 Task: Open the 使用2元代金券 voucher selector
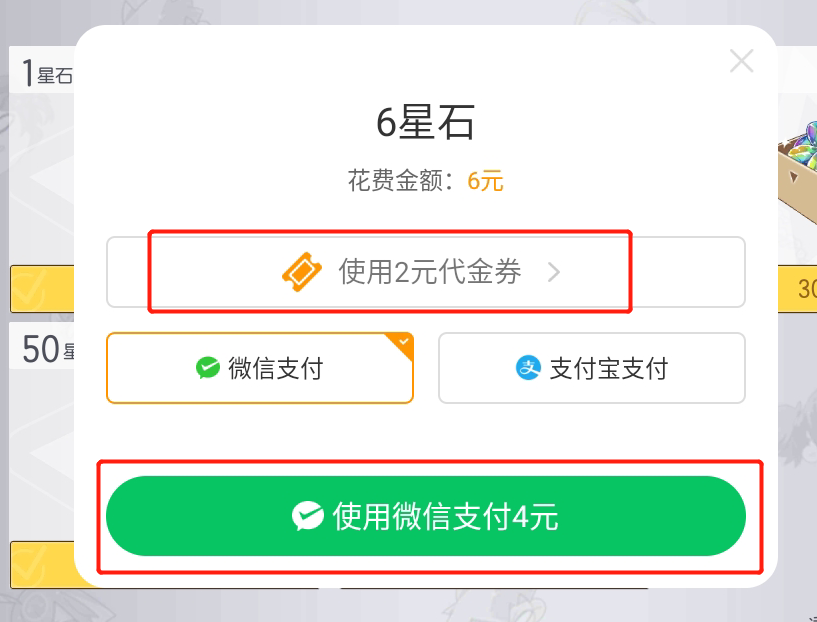pyautogui.click(x=429, y=272)
